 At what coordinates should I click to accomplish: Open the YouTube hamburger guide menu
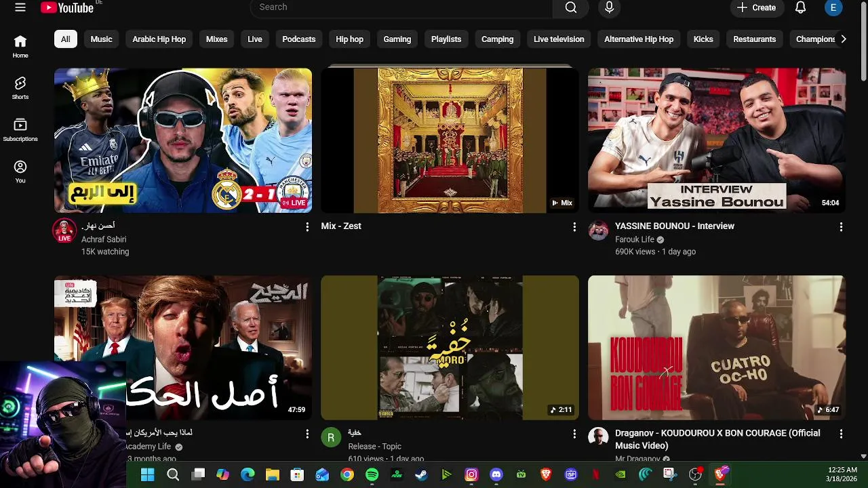(x=20, y=7)
